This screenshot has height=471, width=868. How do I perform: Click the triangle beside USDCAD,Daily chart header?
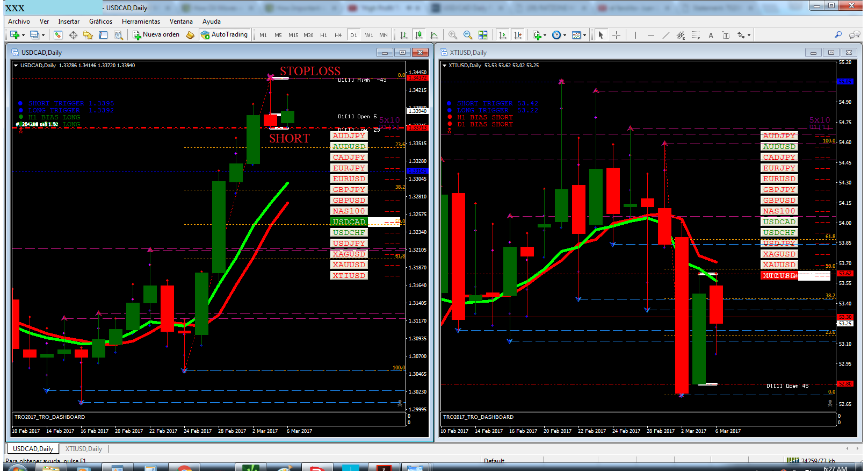coord(16,66)
